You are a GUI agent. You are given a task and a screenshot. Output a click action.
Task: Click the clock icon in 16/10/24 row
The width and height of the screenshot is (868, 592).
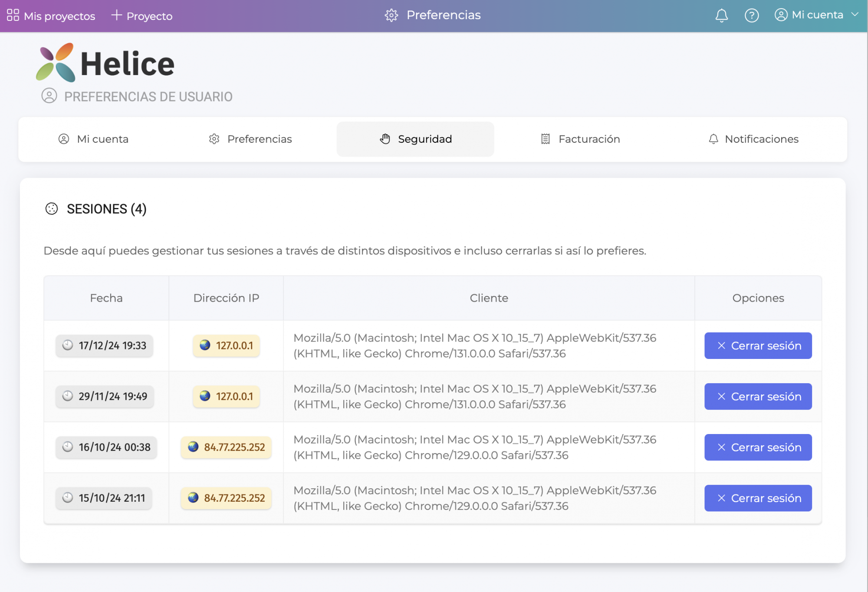(68, 447)
